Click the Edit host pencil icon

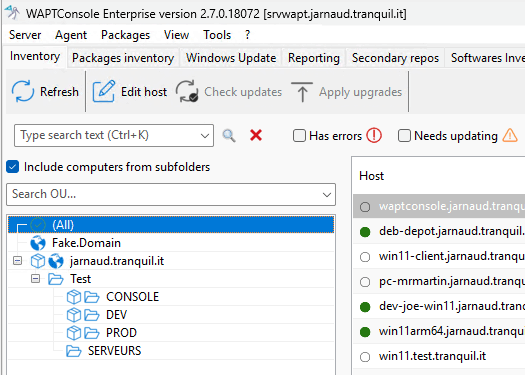104,91
